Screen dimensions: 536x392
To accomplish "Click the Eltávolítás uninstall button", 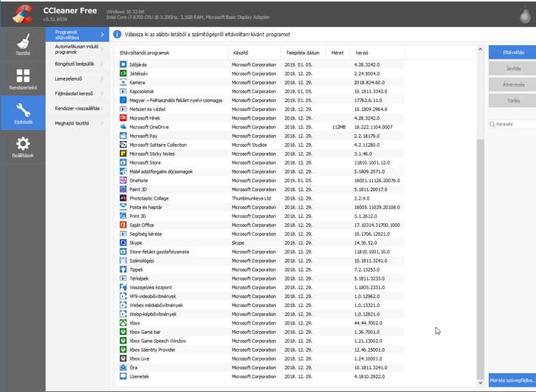I will (513, 52).
